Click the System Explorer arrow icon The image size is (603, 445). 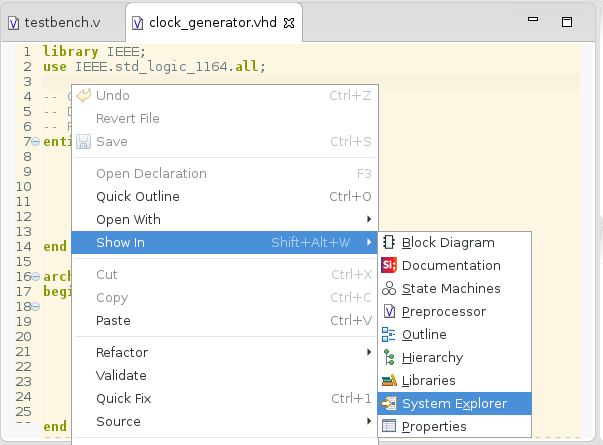[x=389, y=403]
